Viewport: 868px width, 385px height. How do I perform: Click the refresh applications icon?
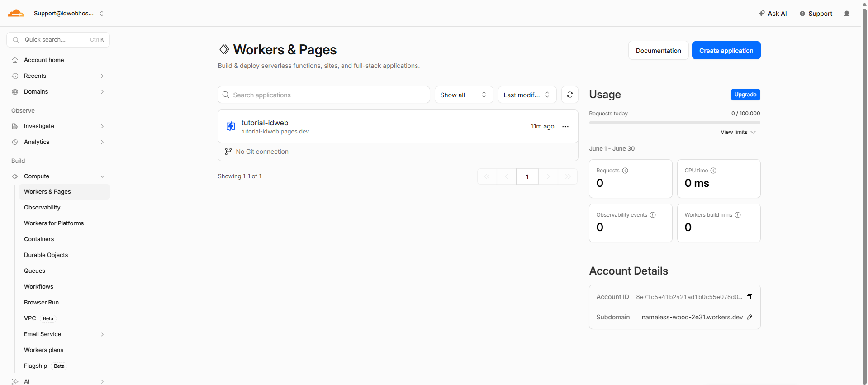pos(569,95)
